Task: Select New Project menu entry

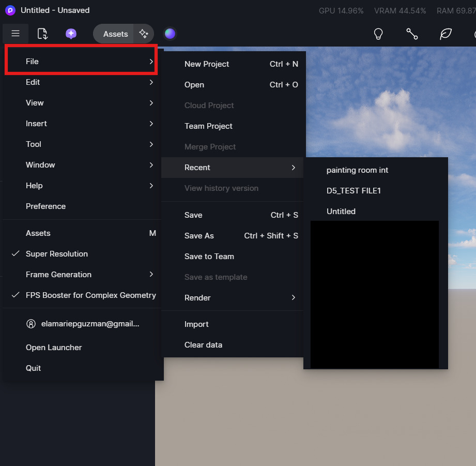Action: [x=207, y=64]
